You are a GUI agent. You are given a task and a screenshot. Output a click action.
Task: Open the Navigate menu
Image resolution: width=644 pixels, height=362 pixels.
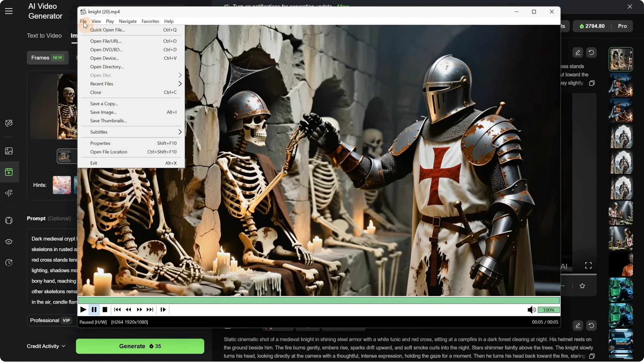point(127,21)
